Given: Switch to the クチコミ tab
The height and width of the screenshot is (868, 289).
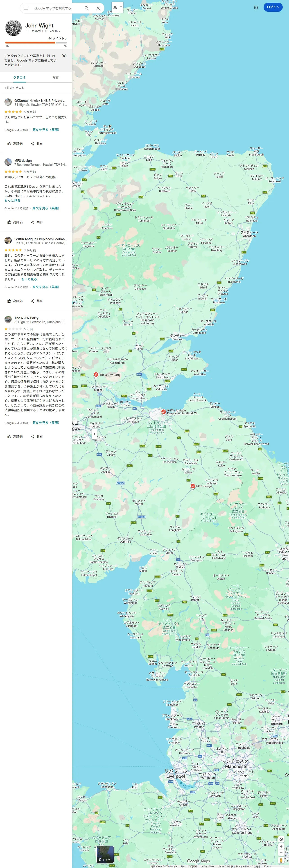Looking at the screenshot, I should pos(20,78).
